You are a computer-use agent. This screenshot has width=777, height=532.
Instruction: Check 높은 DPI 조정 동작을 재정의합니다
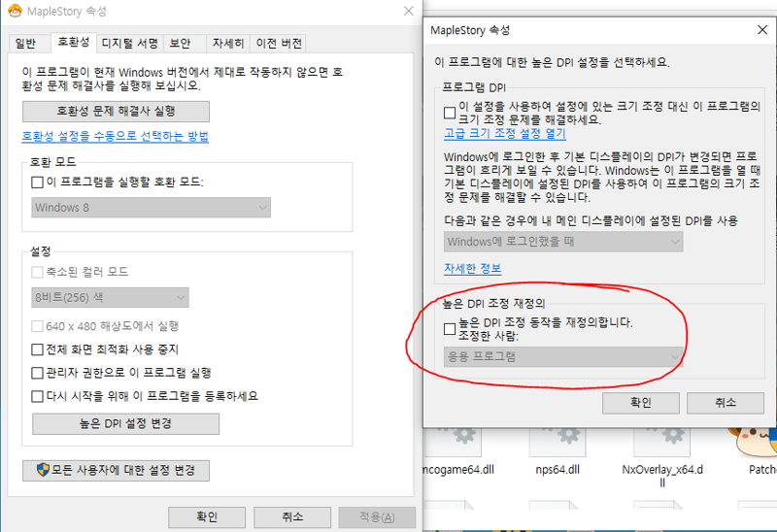(x=450, y=329)
